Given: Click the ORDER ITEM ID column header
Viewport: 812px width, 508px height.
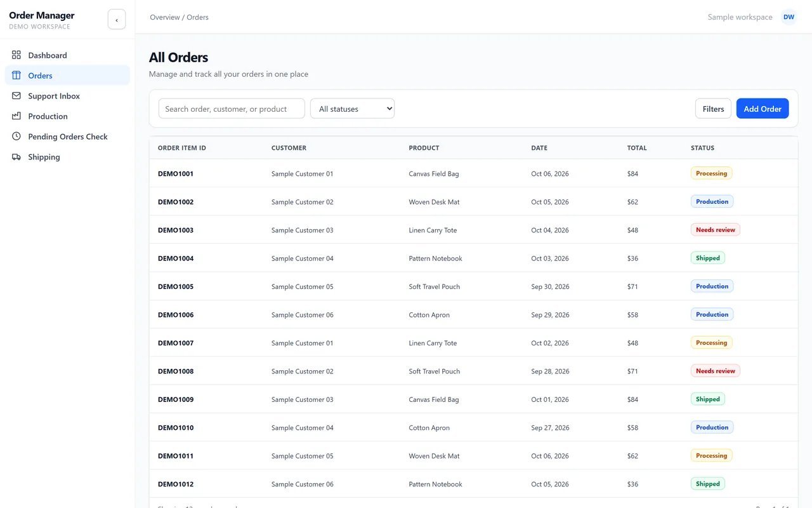Looking at the screenshot, I should [182, 148].
